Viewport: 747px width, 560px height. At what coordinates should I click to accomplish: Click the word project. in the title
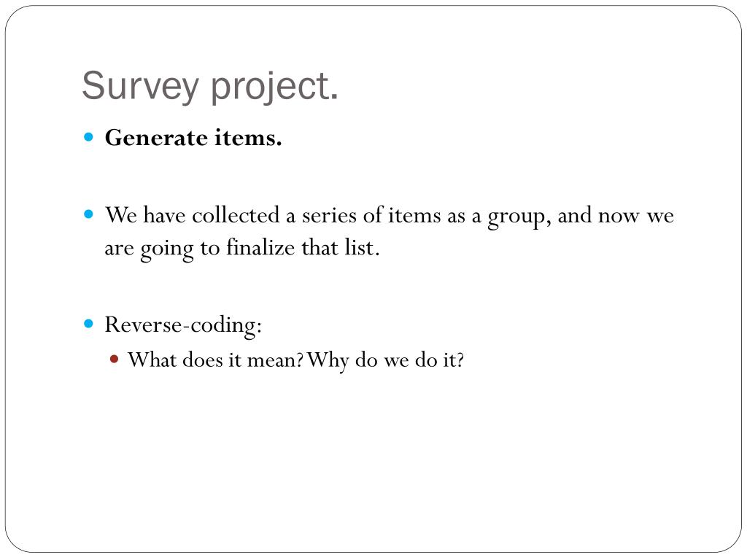pos(274,86)
